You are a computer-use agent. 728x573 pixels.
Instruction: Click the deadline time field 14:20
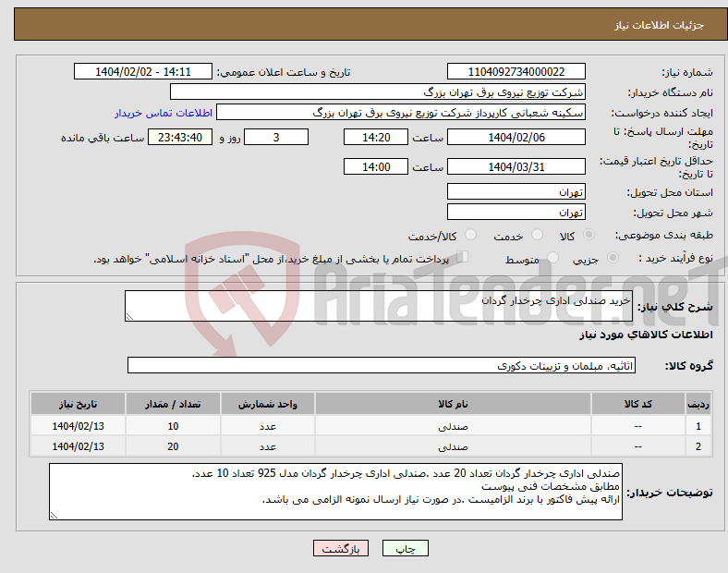376,138
